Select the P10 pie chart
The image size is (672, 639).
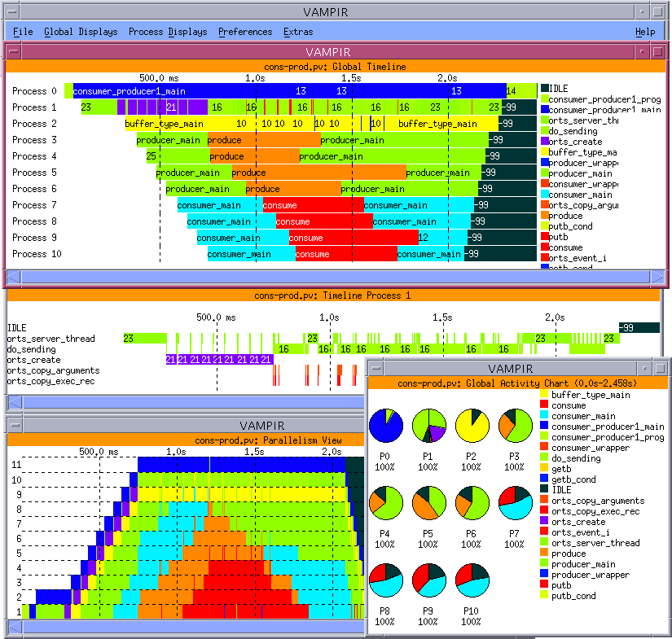click(x=472, y=580)
